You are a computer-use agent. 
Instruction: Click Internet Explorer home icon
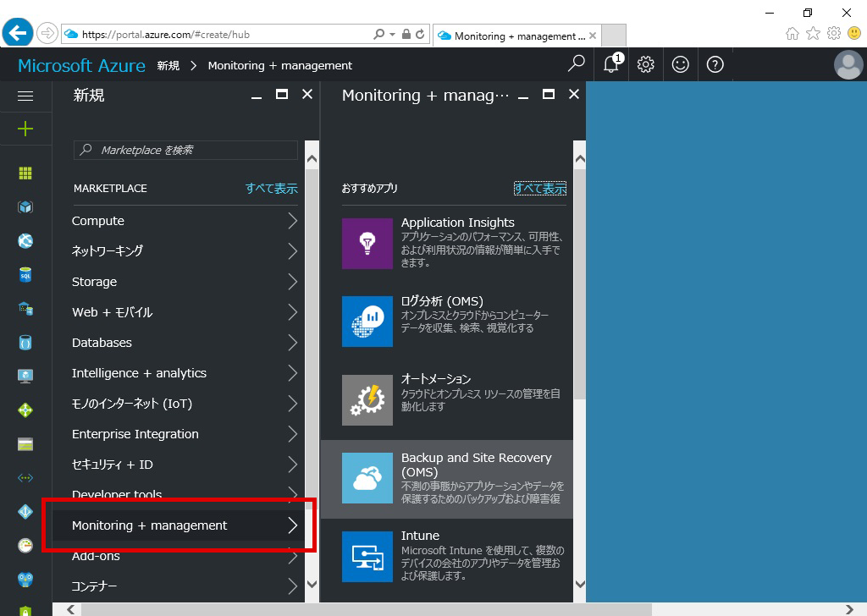click(x=792, y=34)
